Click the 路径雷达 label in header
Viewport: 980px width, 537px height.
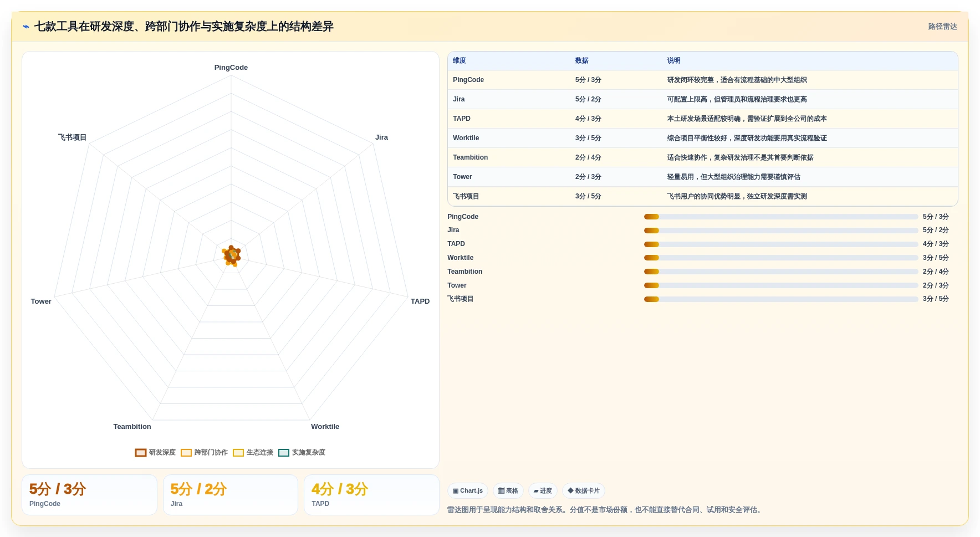pos(942,27)
